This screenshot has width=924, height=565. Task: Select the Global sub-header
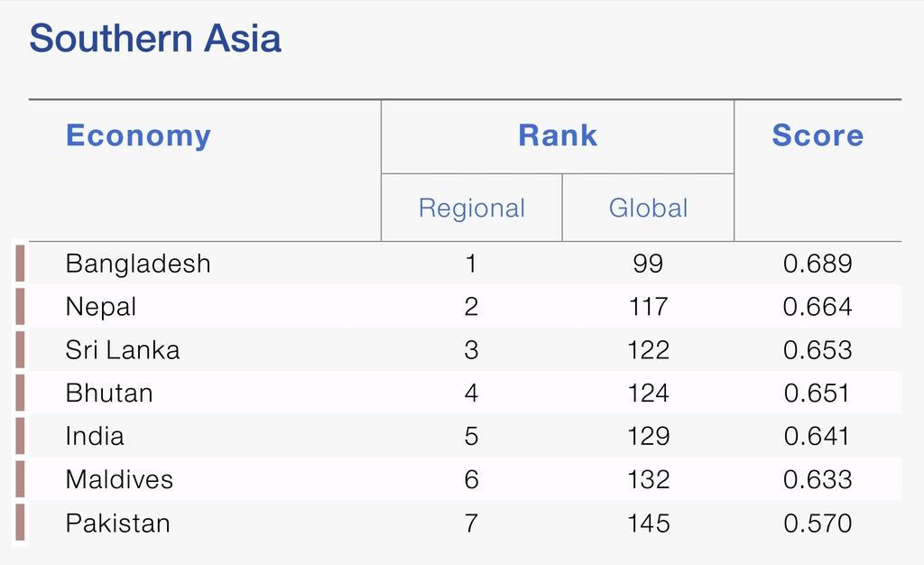648,208
